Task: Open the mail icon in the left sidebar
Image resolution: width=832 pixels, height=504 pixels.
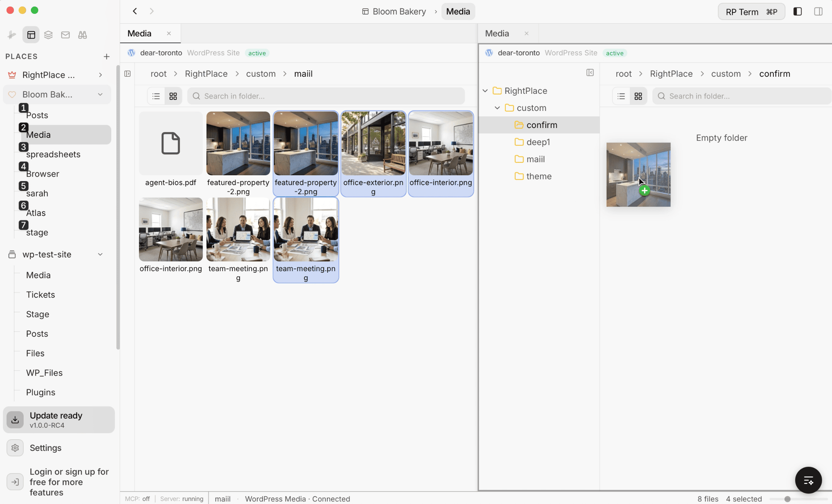Action: tap(65, 35)
